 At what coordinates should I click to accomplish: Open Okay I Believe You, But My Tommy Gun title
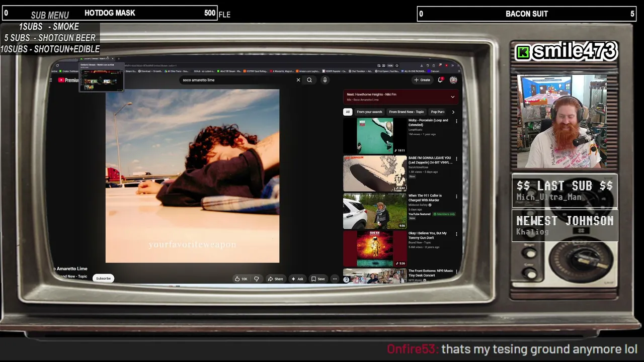click(428, 235)
